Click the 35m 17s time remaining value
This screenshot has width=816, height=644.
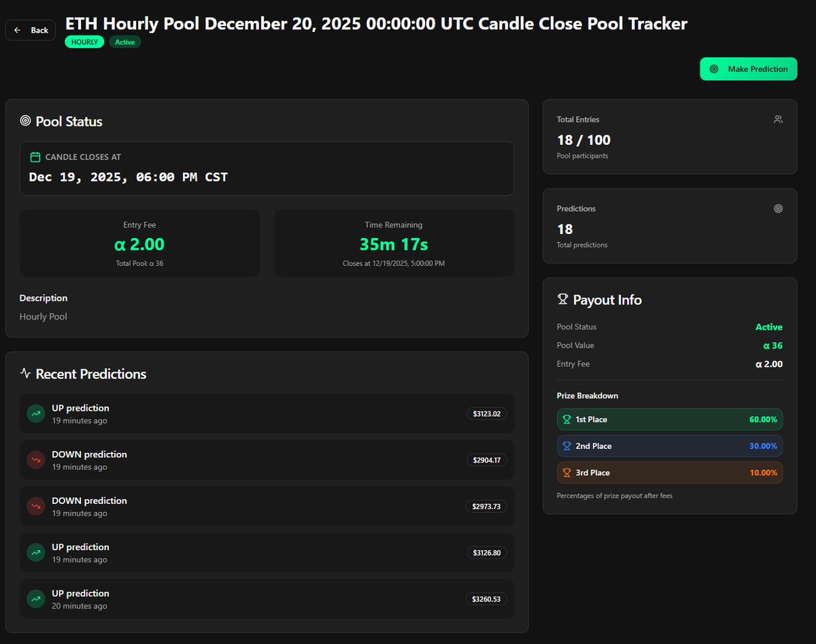pyautogui.click(x=394, y=244)
